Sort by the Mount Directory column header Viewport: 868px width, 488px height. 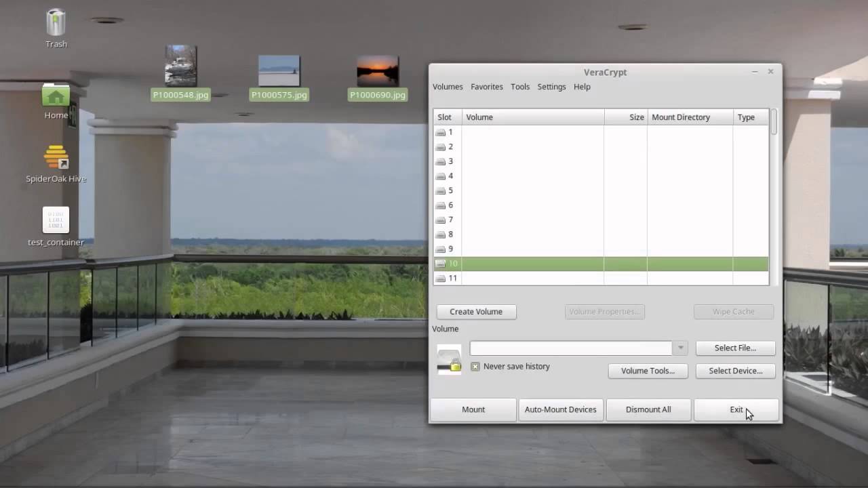(x=690, y=117)
